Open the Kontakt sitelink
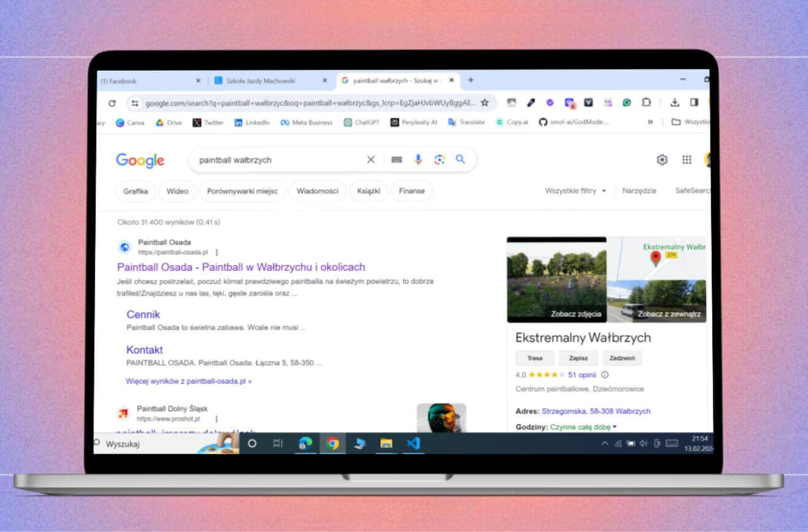The image size is (808, 532). (144, 350)
